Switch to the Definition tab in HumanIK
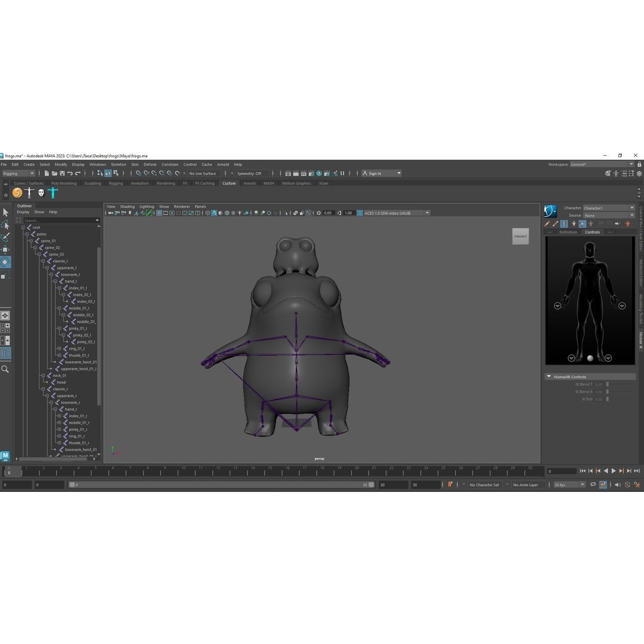Screen dimensions: 644x644 tap(568, 232)
